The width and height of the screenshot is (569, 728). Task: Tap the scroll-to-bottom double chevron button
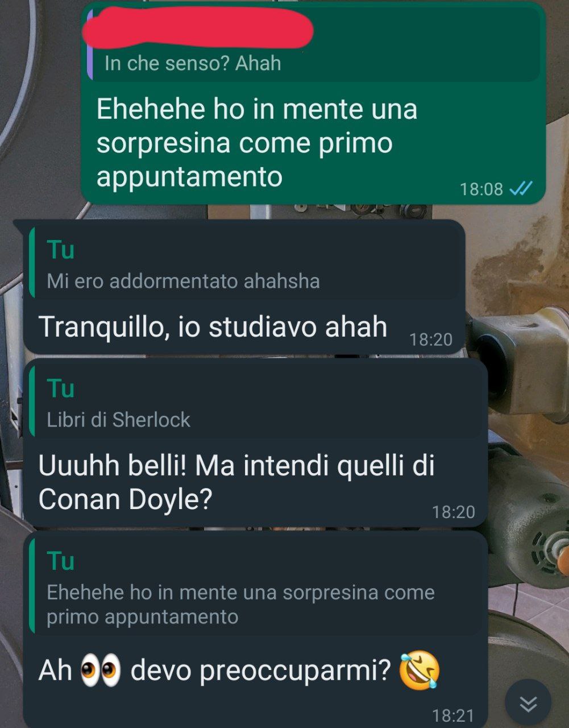(x=528, y=704)
